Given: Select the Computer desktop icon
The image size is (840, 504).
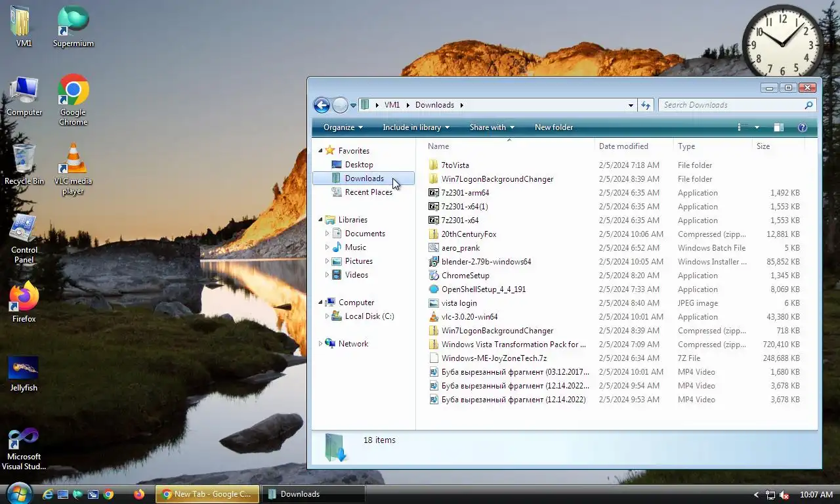Looking at the screenshot, I should pos(24,96).
